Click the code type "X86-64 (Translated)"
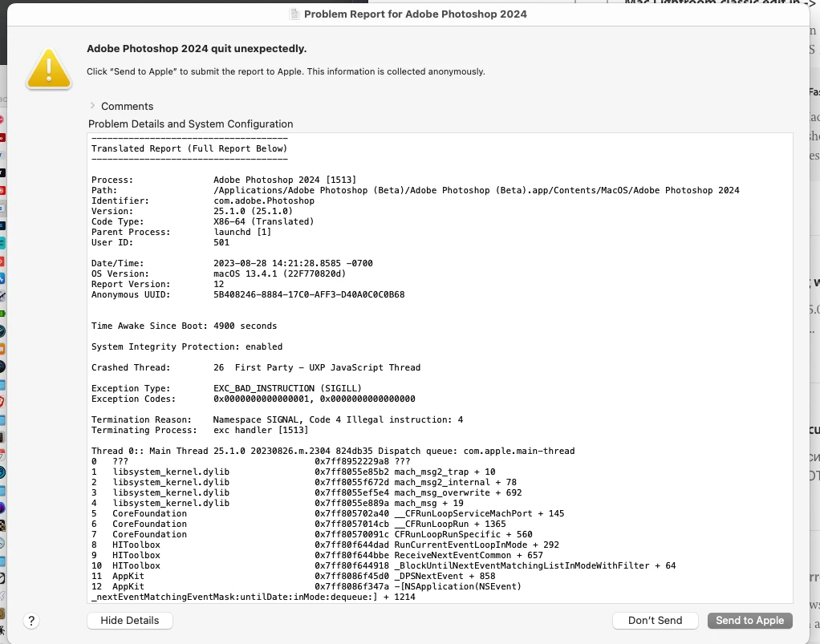The image size is (820, 644). (x=264, y=221)
